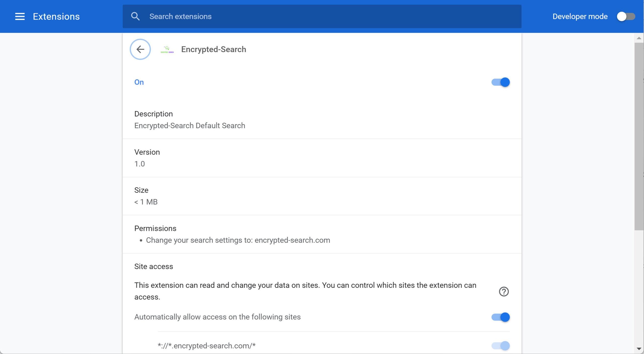Go back using the arrow button
Image resolution: width=644 pixels, height=354 pixels.
pos(140,49)
